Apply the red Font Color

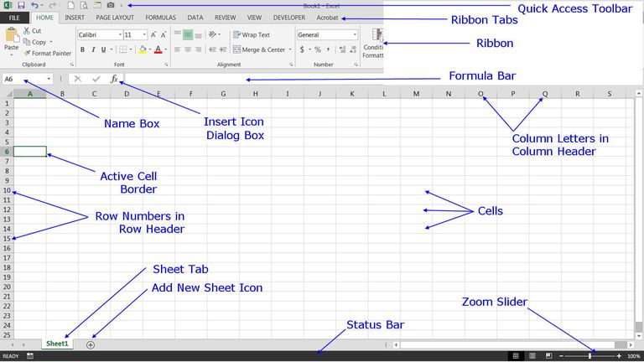158,49
